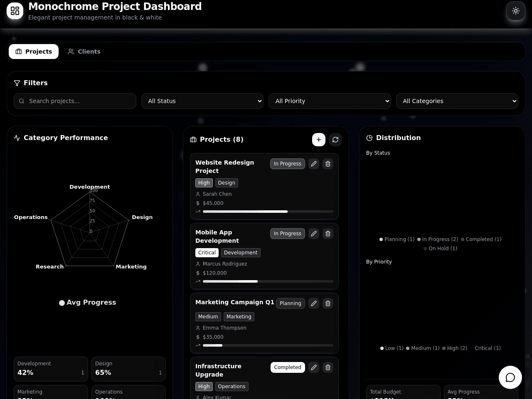
Task: Click the Medium priority tag
Action: pyautogui.click(x=208, y=317)
